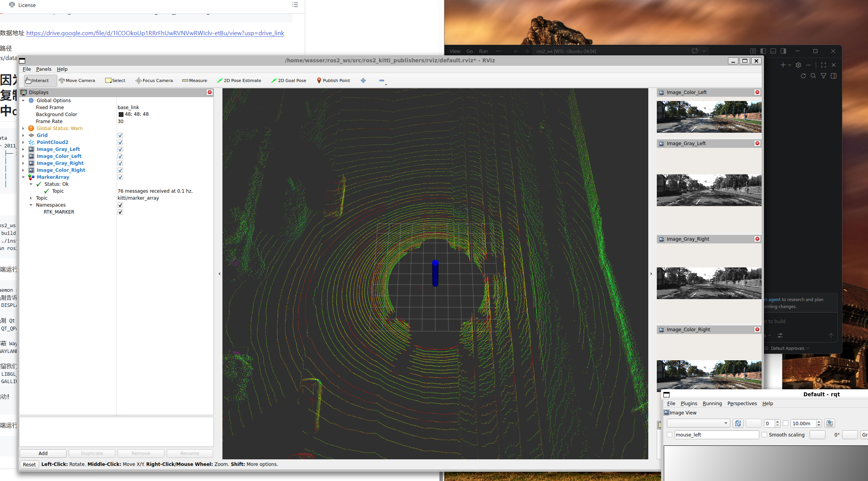Click the Background Color swatch
This screenshot has height=481, width=868.
click(x=121, y=115)
